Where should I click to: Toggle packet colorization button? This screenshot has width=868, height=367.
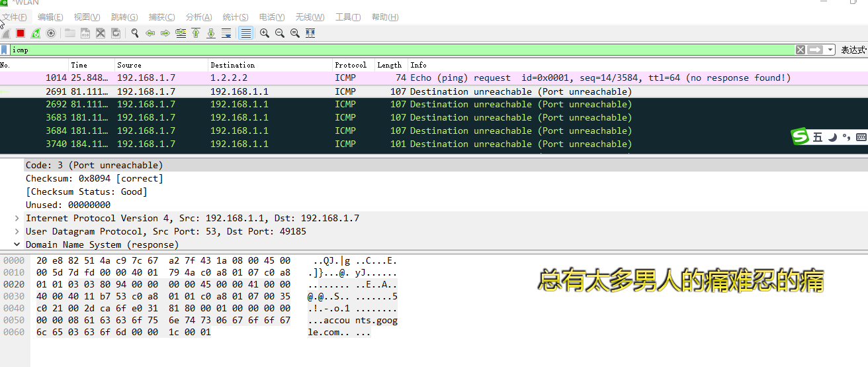click(x=245, y=33)
